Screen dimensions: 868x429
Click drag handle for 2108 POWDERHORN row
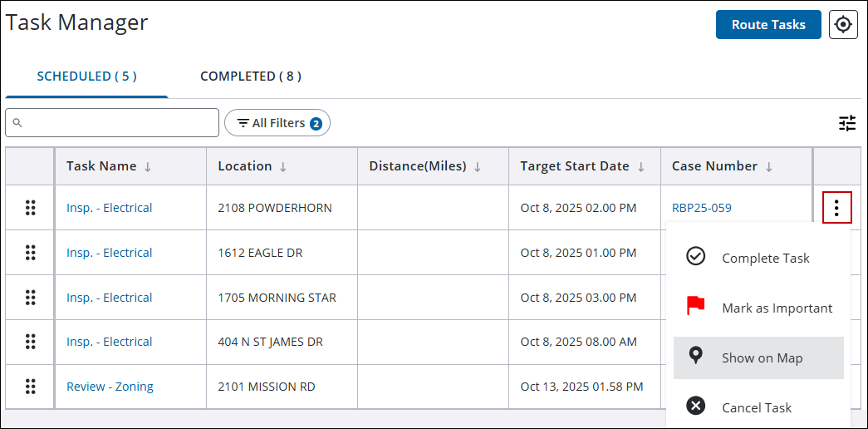click(x=31, y=208)
